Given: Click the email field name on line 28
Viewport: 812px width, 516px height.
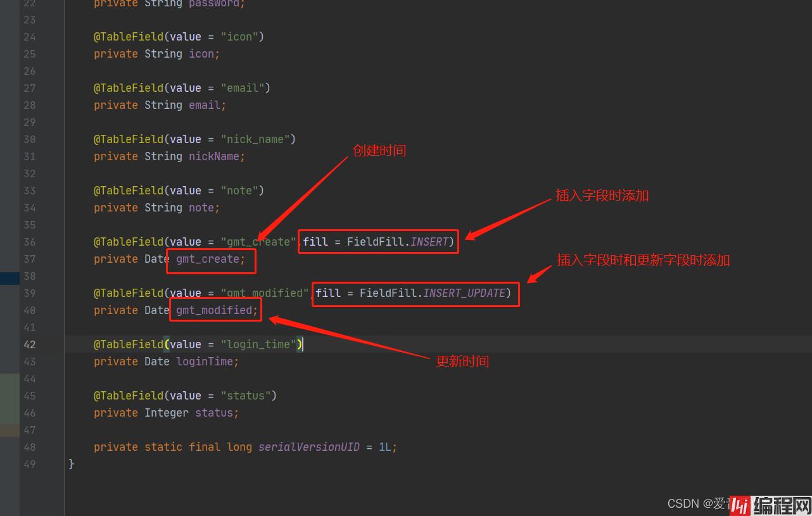Looking at the screenshot, I should (205, 105).
